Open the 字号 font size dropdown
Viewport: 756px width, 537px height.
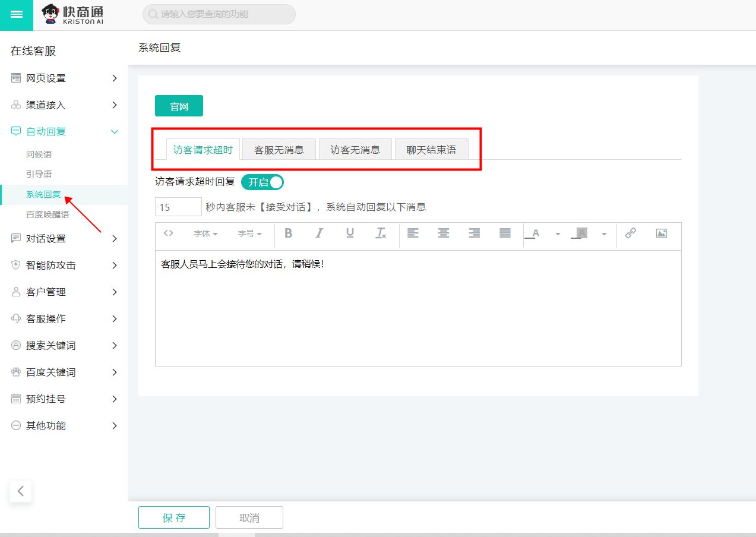tap(249, 234)
